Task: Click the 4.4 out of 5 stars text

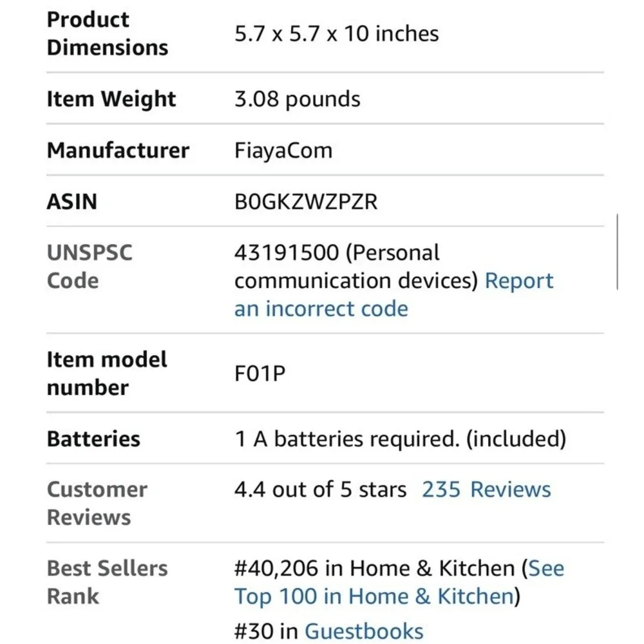Action: click(x=320, y=489)
